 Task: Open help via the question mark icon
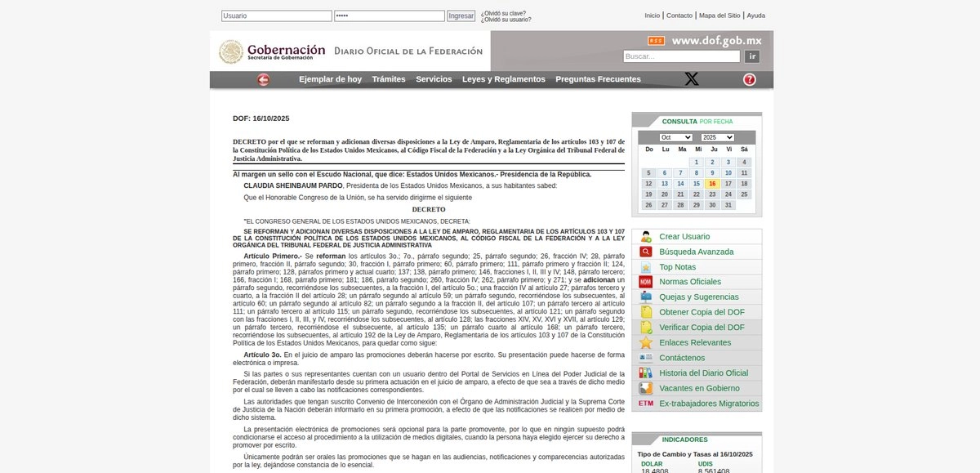point(748,79)
